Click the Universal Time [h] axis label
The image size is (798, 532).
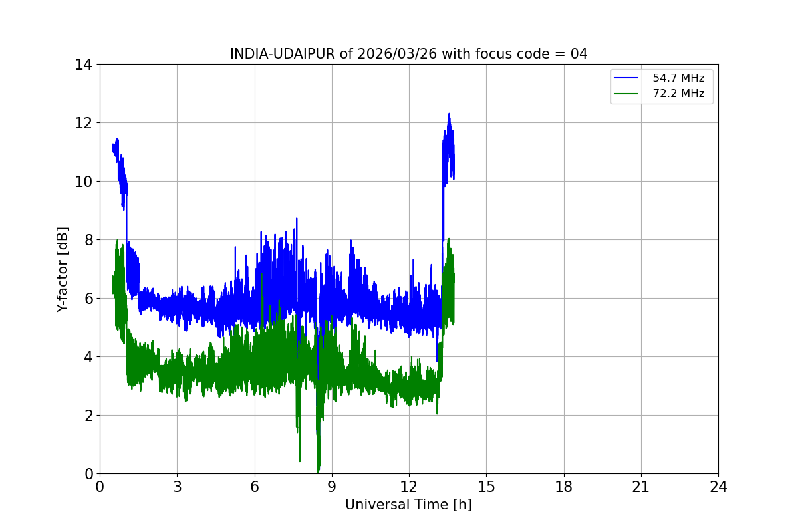coord(408,505)
